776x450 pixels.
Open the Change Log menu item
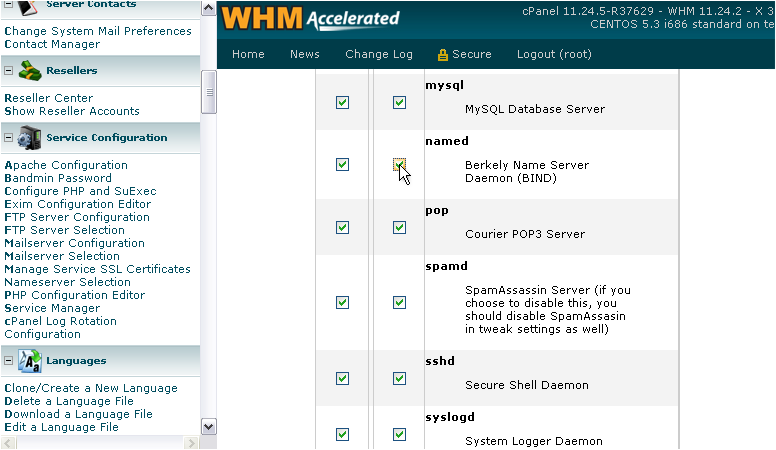point(379,54)
